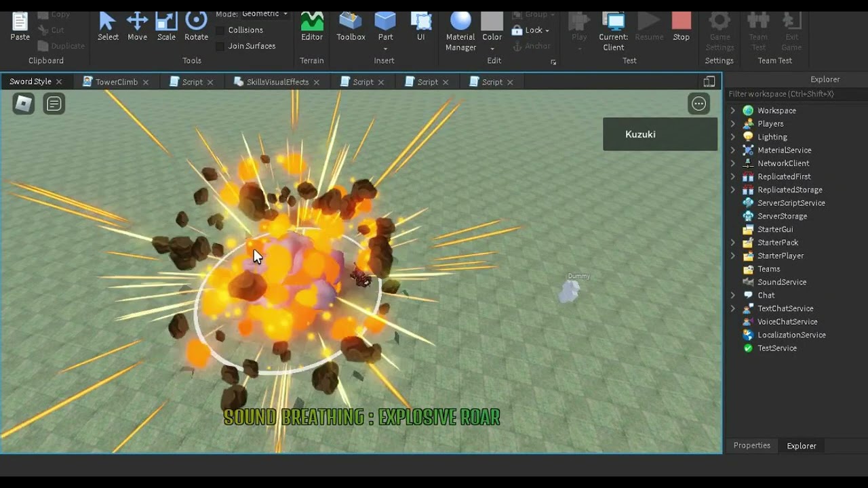
Task: Select ServerScriptService in Explorer
Action: [791, 203]
